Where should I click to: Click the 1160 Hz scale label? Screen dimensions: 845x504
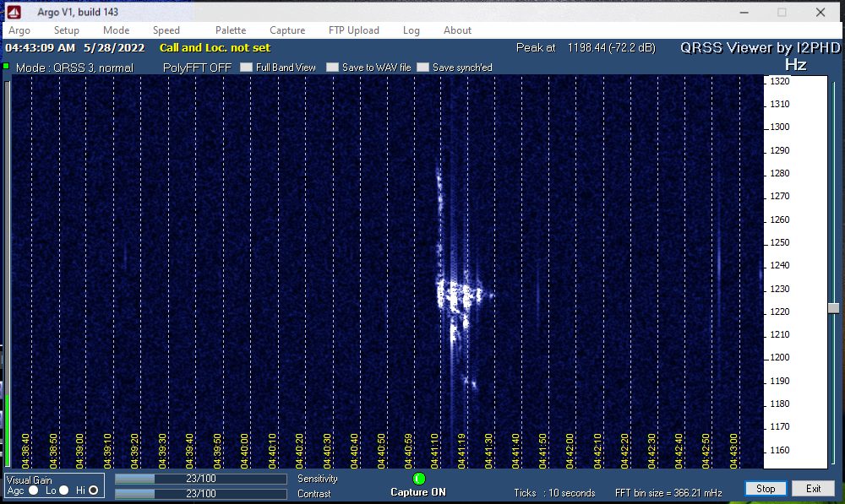coord(779,450)
